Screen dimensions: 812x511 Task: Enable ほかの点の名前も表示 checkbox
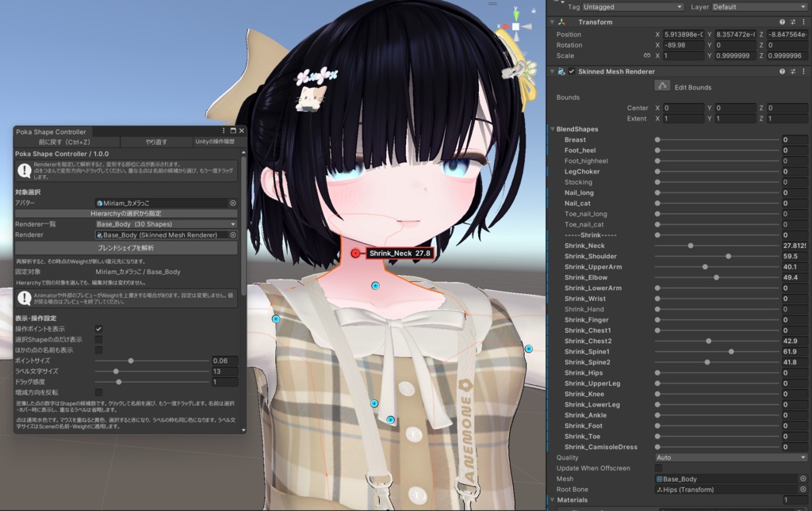(x=98, y=350)
